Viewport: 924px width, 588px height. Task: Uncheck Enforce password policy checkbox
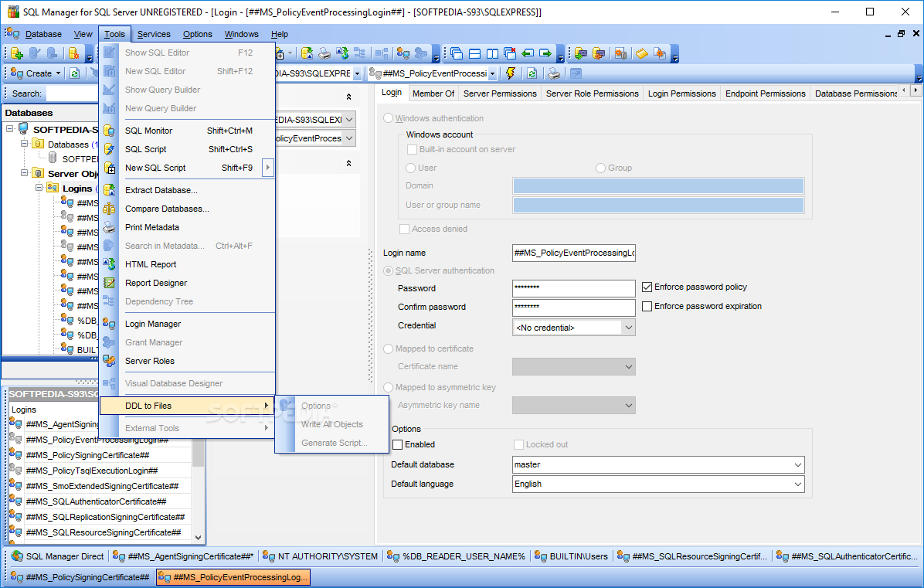click(x=647, y=287)
